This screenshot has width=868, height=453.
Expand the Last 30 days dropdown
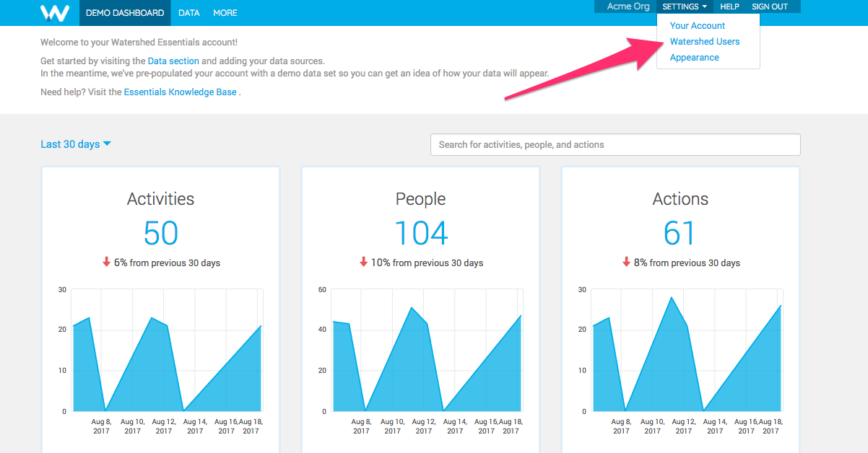pos(76,144)
